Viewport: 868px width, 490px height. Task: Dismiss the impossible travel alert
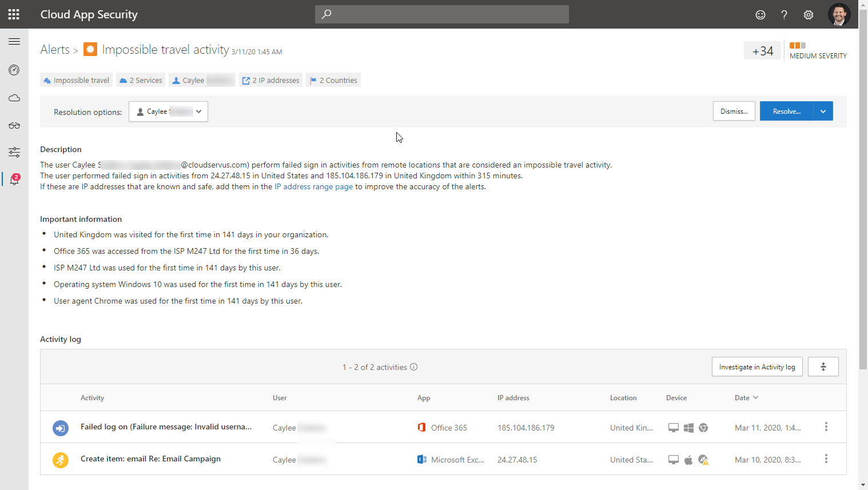(x=734, y=111)
